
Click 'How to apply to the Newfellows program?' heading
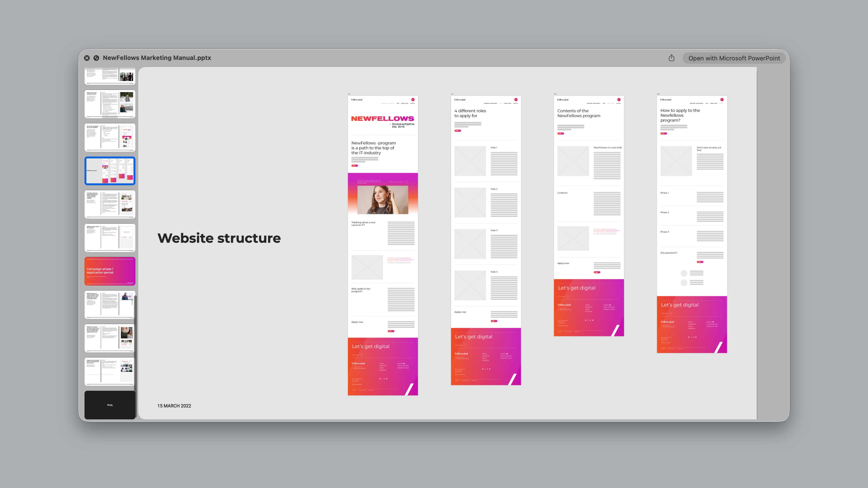(680, 115)
